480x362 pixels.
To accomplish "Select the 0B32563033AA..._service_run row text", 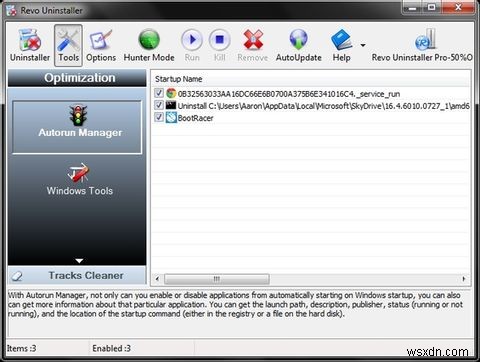I will pos(289,94).
